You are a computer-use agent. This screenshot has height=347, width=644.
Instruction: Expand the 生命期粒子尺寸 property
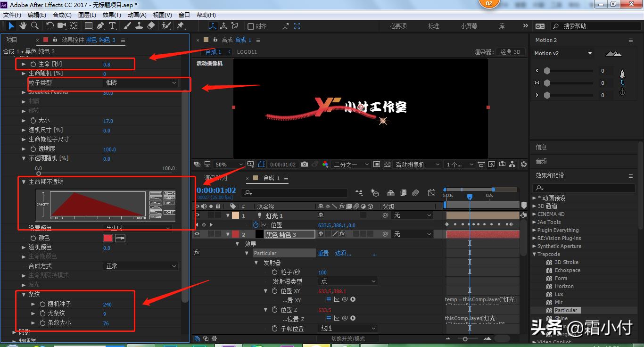coord(24,140)
